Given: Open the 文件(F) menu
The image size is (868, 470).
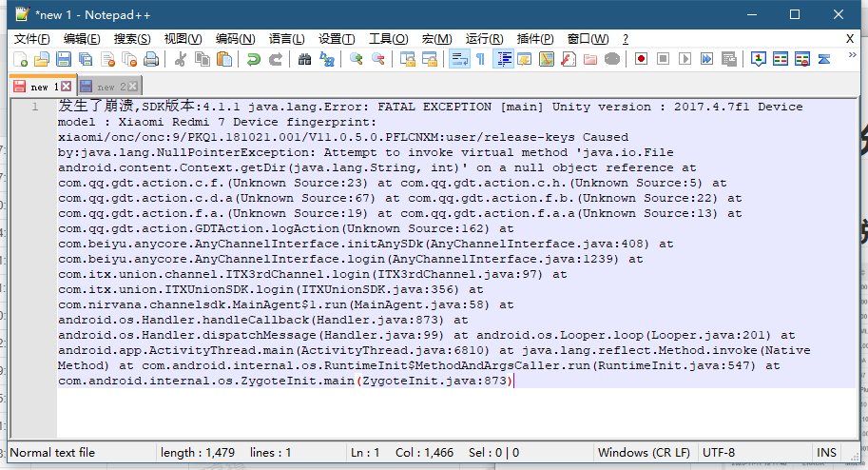Looking at the screenshot, I should point(31,39).
